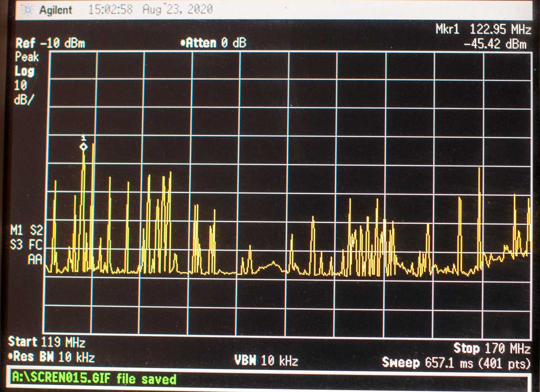This screenshot has width=540, height=392.
Task: Click the Stop 170 MHz frequency field
Action: click(491, 349)
